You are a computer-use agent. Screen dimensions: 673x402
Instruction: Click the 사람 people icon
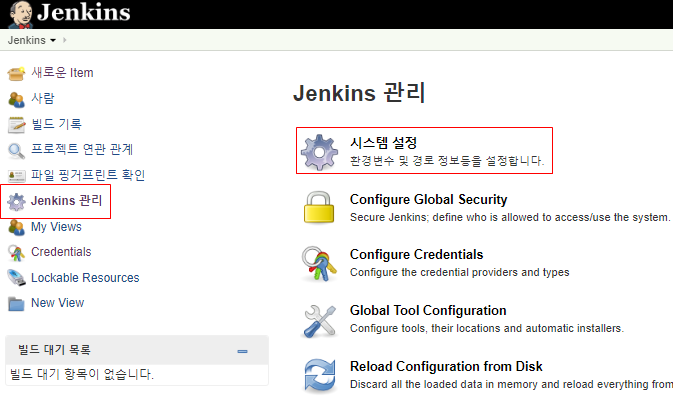(16, 99)
